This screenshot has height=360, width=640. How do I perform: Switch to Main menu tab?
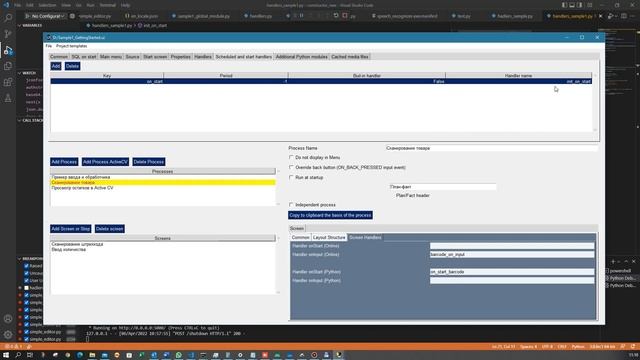point(111,57)
